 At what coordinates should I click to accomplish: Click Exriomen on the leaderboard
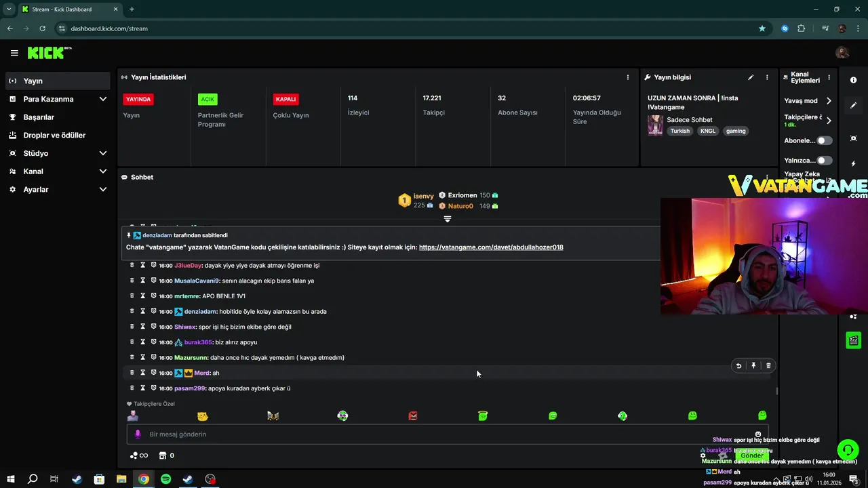click(x=462, y=195)
